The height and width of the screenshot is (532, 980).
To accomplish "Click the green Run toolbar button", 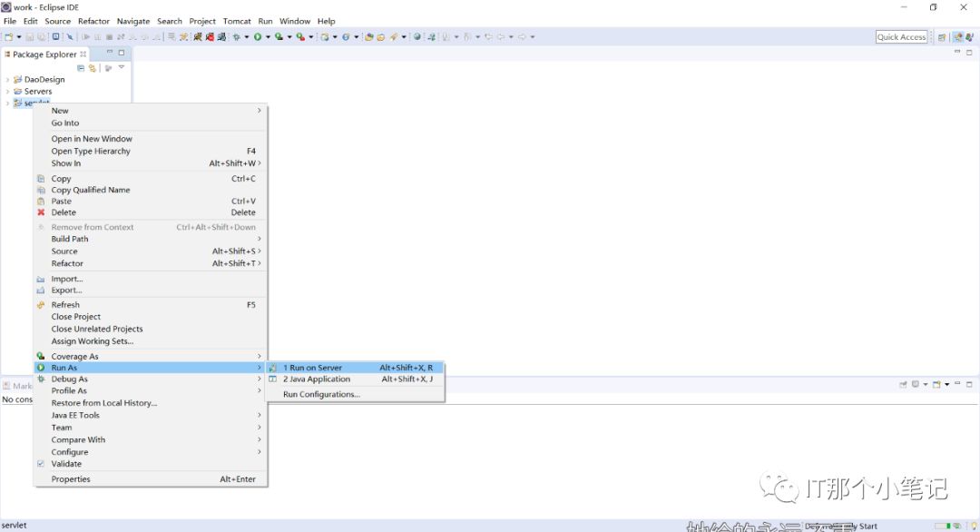I will click(x=258, y=37).
